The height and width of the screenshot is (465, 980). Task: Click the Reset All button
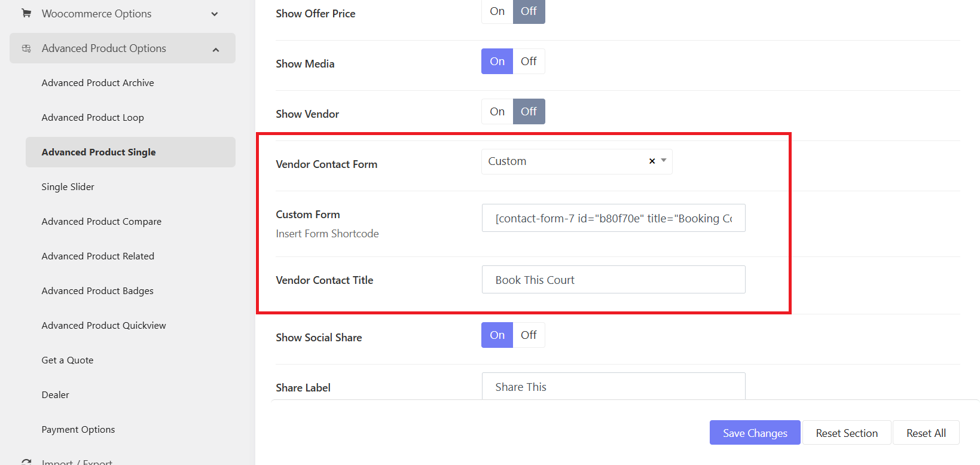coord(925,432)
